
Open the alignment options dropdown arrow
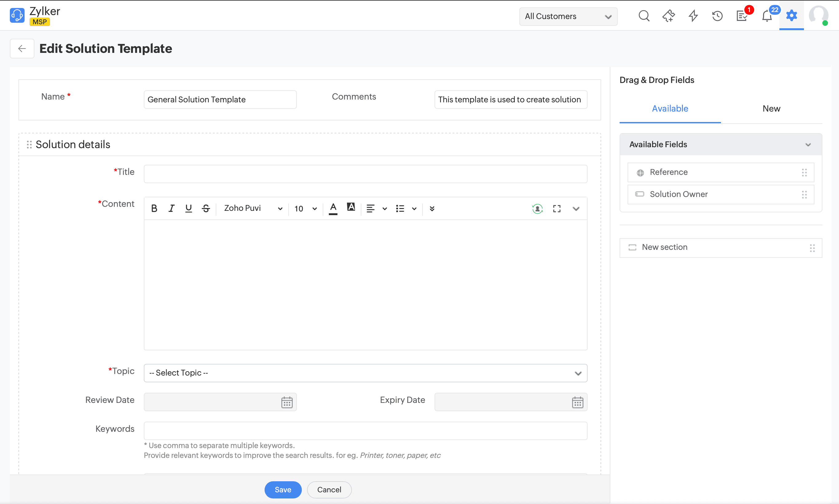tap(384, 209)
